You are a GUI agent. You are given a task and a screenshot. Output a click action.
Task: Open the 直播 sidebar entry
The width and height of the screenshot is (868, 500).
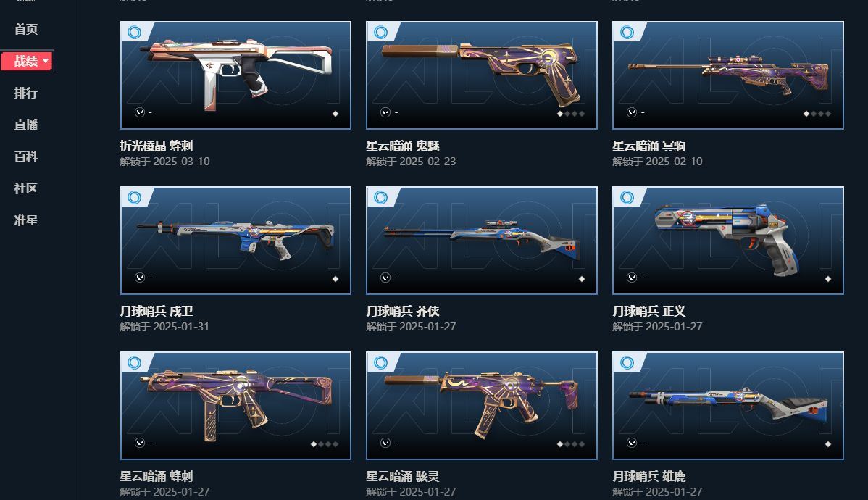pos(26,125)
